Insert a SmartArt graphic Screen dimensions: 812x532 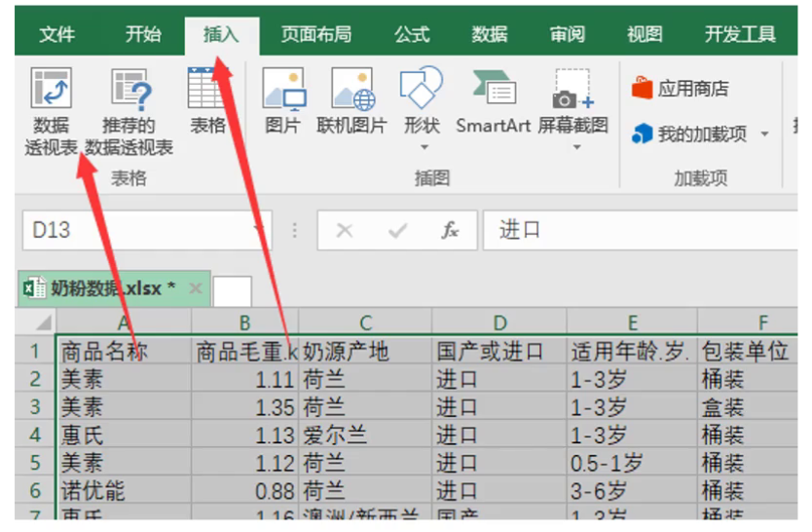pyautogui.click(x=493, y=101)
